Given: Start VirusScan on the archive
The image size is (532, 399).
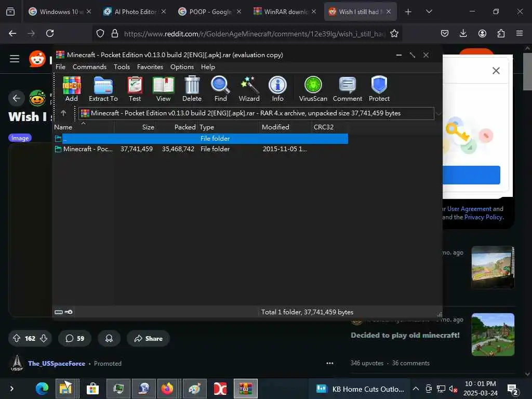Looking at the screenshot, I should 313,89.
